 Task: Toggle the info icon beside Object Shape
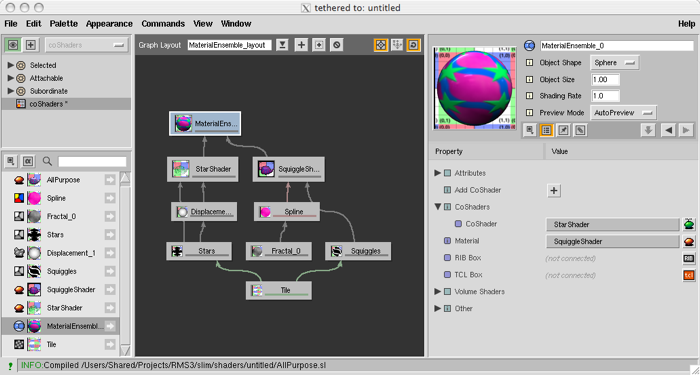[529, 63]
